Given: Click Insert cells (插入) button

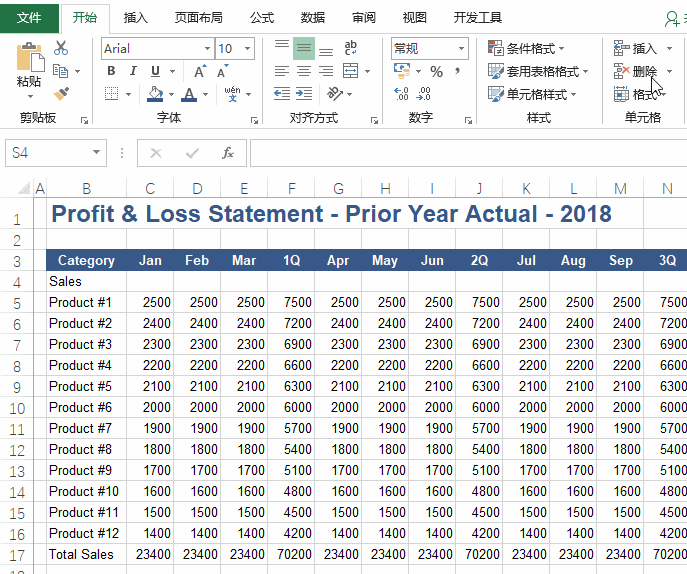Looking at the screenshot, I should click(635, 48).
